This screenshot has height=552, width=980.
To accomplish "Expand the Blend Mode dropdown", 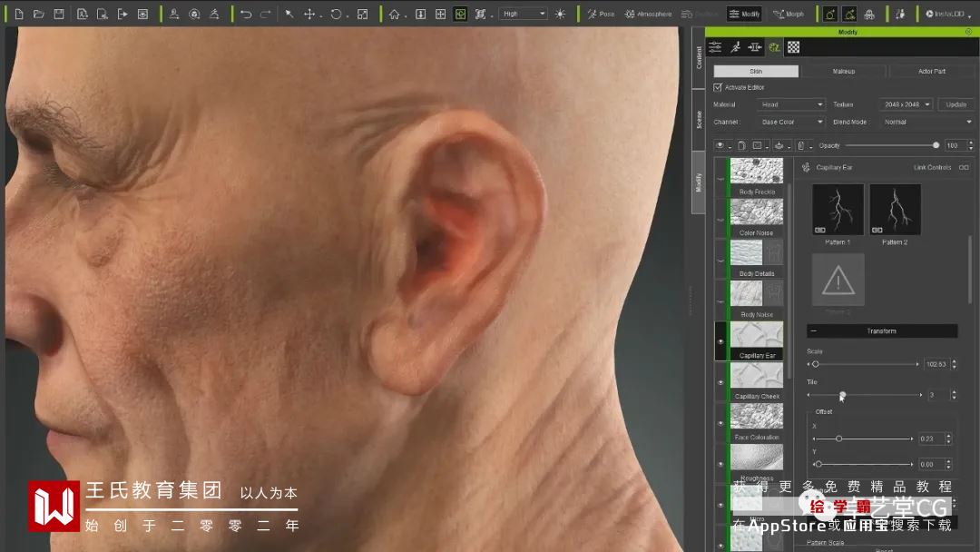I will click(x=926, y=122).
